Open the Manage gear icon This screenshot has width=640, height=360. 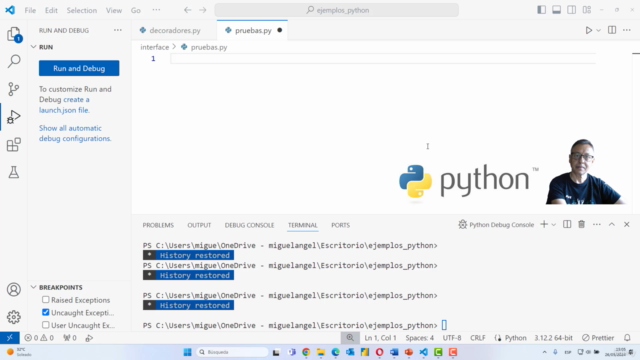[14, 317]
